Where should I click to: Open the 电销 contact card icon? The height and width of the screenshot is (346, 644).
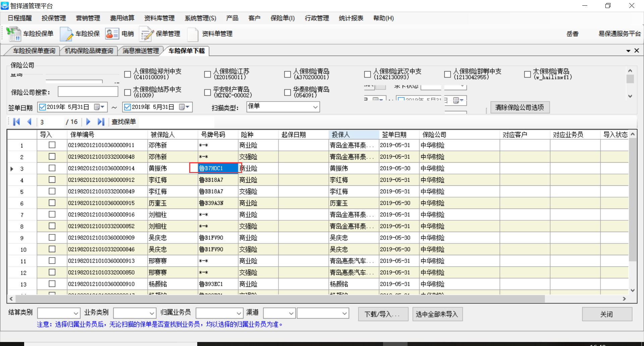(x=112, y=34)
